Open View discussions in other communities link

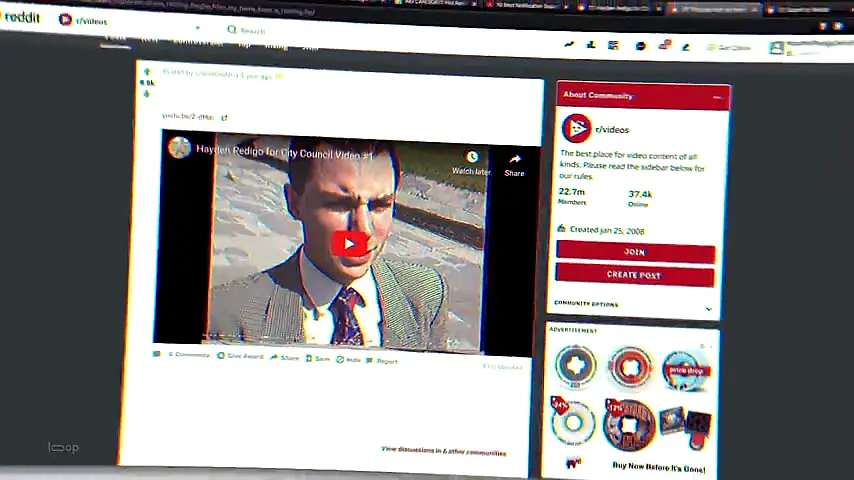[443, 451]
